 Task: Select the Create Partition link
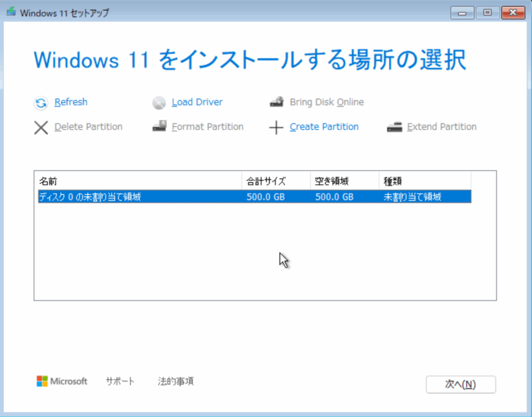pos(324,127)
